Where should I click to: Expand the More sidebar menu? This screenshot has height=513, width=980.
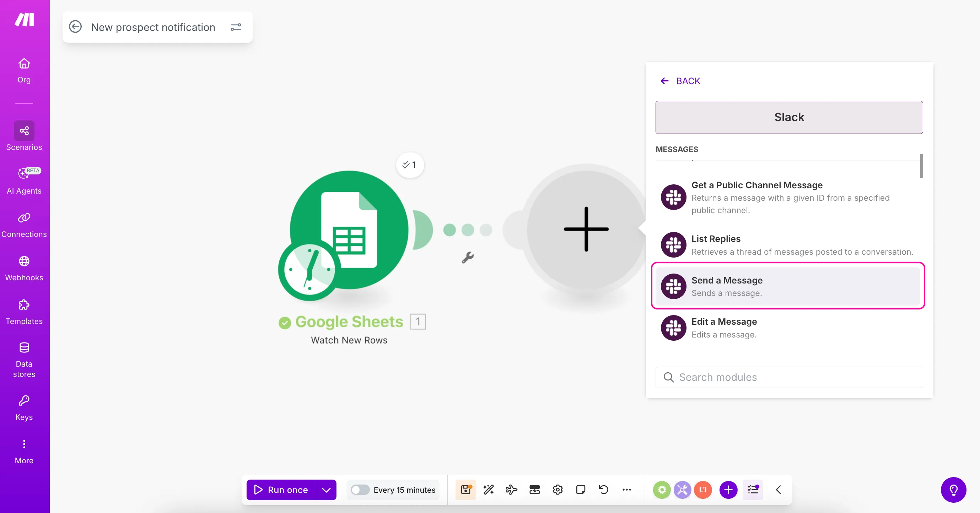pyautogui.click(x=24, y=452)
